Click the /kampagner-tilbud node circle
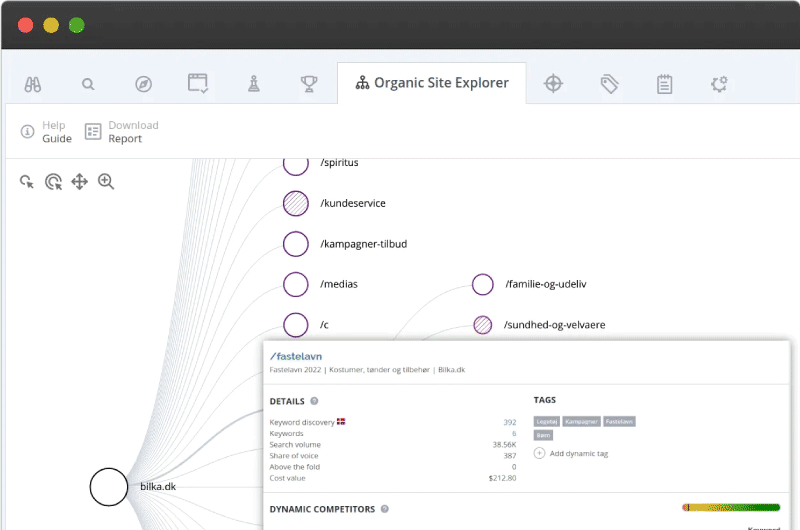Screen dimensions: 800x530 (296, 244)
